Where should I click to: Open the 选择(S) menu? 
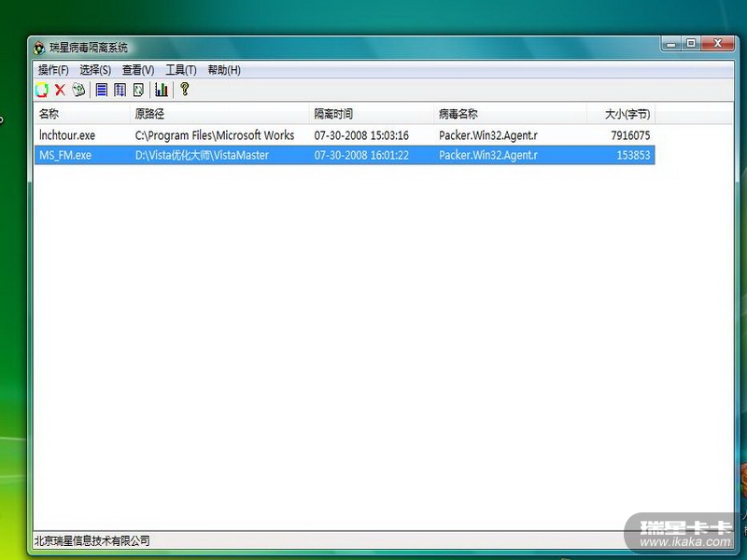[95, 70]
